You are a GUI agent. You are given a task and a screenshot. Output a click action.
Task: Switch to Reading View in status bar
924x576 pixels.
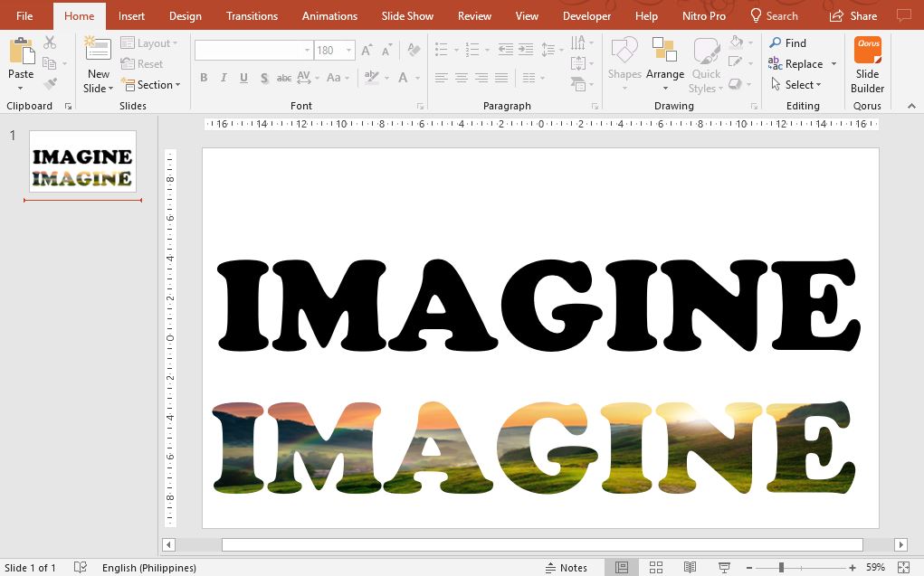coord(690,567)
